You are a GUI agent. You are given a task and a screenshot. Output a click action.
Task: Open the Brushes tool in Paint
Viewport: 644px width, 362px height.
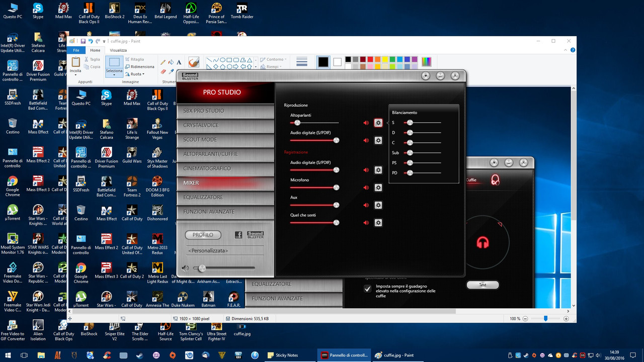click(194, 62)
